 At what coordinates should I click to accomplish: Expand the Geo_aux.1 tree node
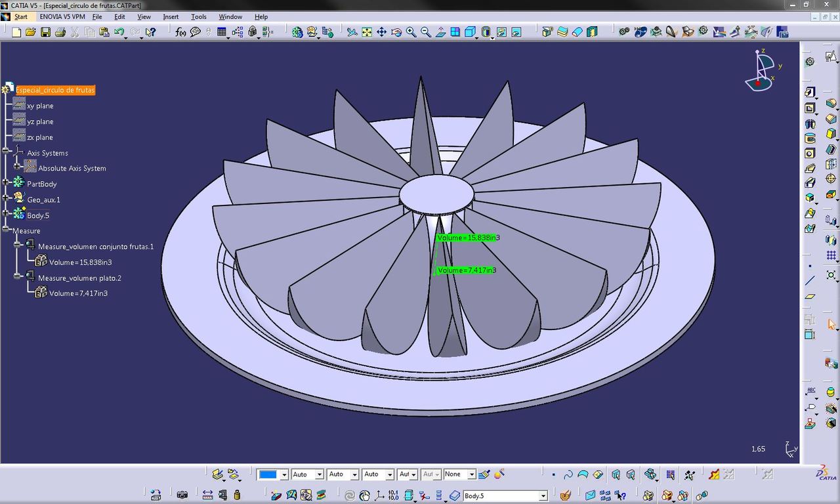point(6,199)
